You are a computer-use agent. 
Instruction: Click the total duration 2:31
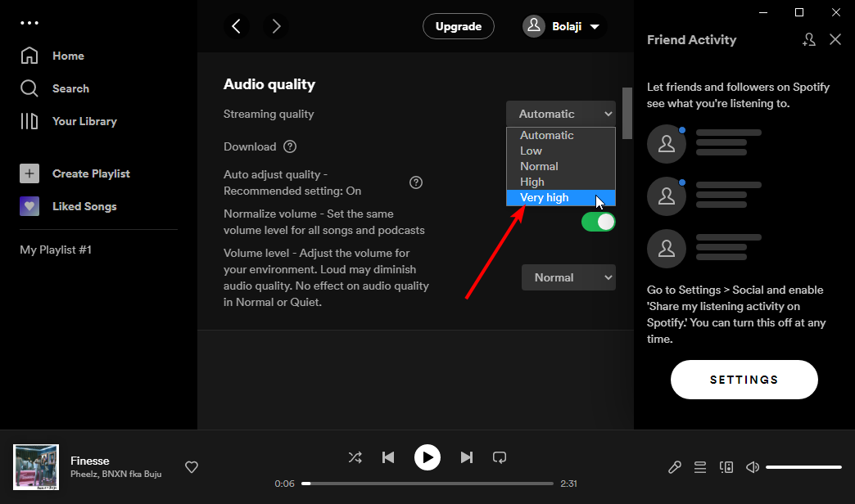[x=568, y=484]
